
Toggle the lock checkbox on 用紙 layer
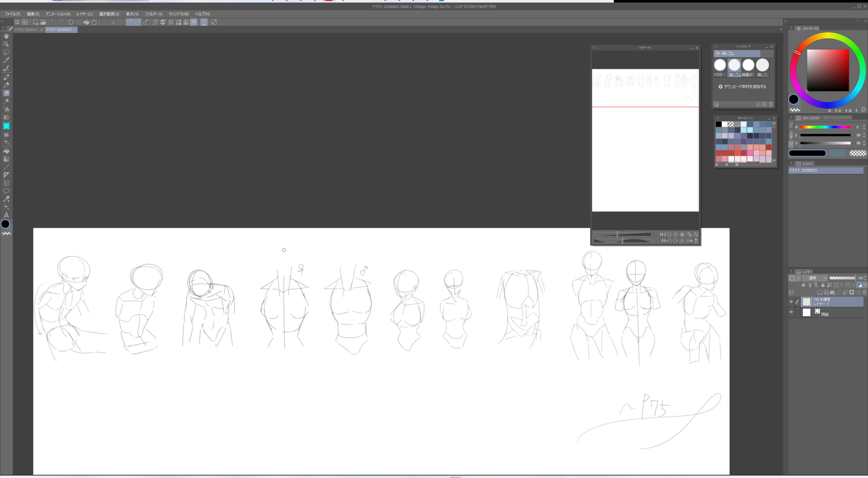pos(797,312)
